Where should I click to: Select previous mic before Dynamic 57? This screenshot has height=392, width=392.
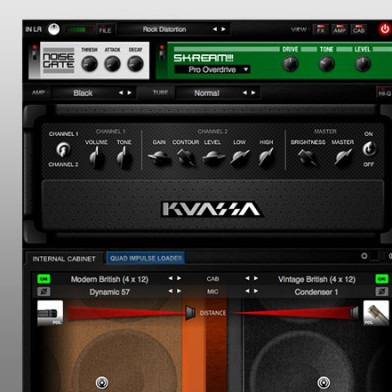tap(170, 291)
